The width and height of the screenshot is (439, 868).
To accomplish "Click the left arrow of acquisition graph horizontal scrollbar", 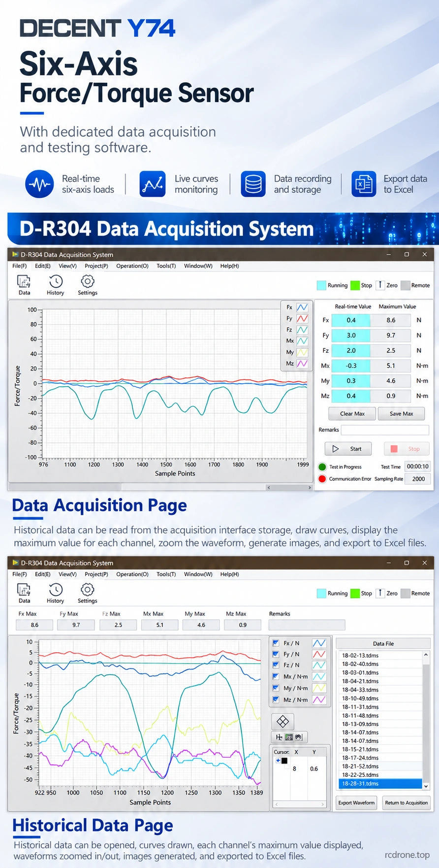I will (x=268, y=487).
